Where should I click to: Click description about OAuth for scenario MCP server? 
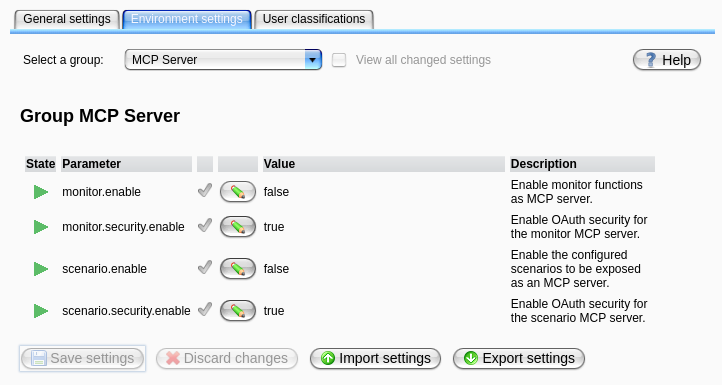click(x=579, y=311)
